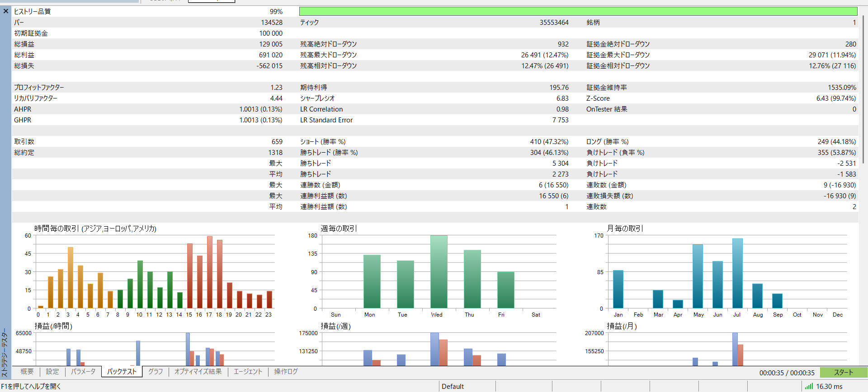Open the エージェント tab
The image size is (868, 392).
[x=248, y=371]
